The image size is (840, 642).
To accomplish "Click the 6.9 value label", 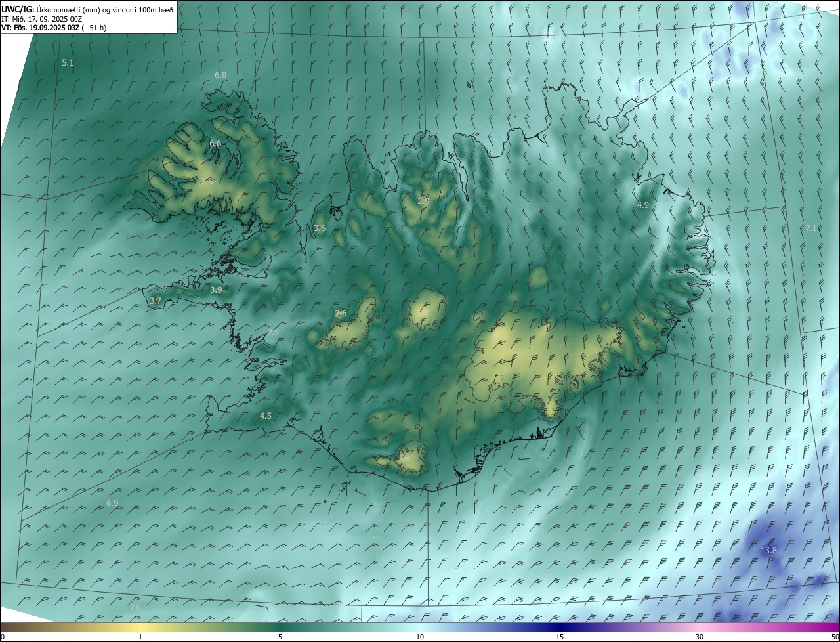I will click(x=112, y=503).
